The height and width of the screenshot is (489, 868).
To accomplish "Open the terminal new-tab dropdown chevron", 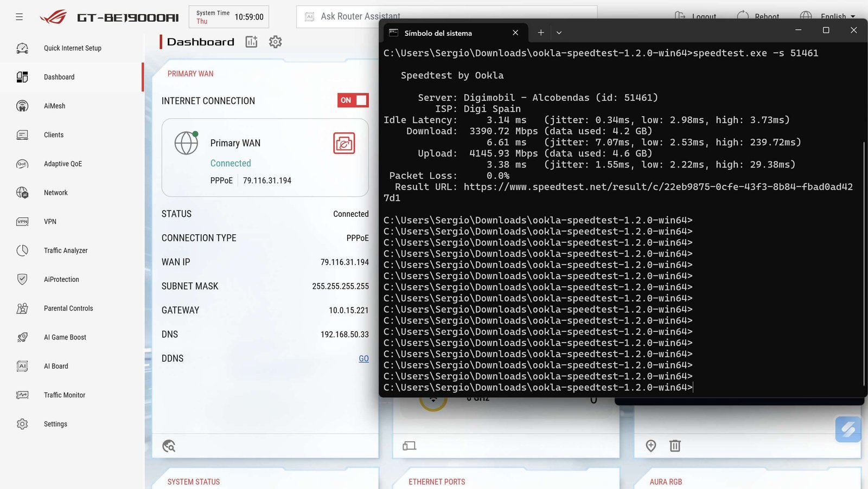I will pyautogui.click(x=559, y=33).
